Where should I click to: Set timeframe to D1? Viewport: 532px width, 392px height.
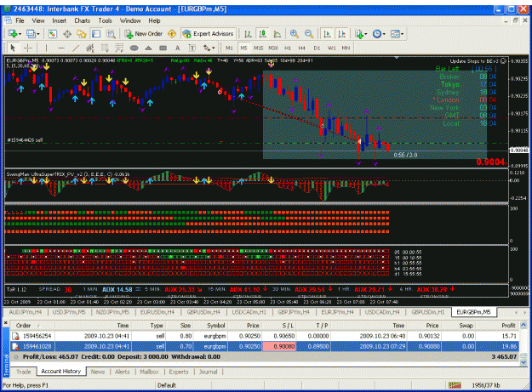pyautogui.click(x=317, y=48)
